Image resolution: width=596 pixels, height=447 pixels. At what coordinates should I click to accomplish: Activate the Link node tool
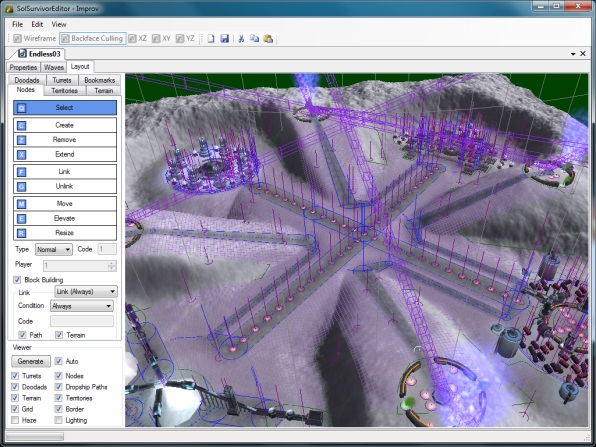pyautogui.click(x=65, y=172)
